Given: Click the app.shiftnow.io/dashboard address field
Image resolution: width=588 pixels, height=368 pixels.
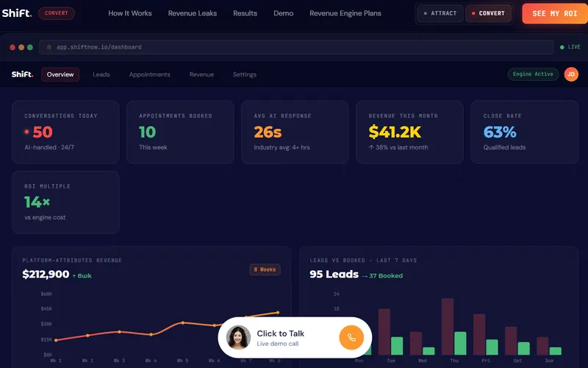Looking at the screenshot, I should click(x=296, y=47).
